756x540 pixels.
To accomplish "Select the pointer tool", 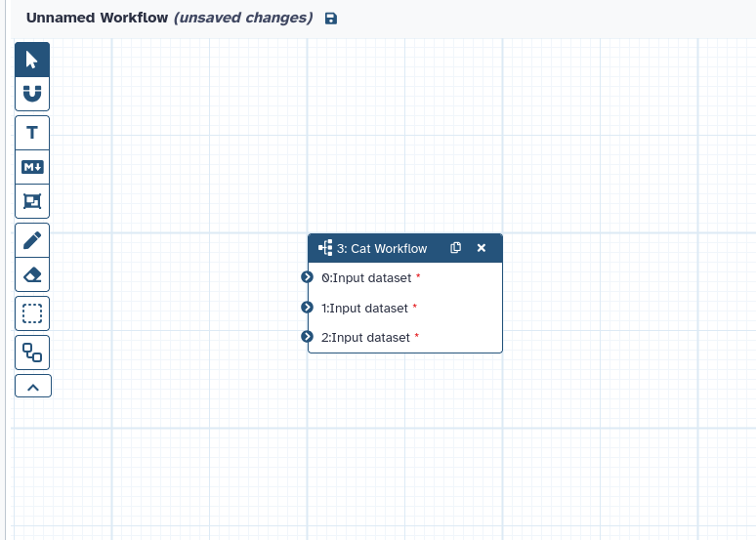I will [32, 60].
